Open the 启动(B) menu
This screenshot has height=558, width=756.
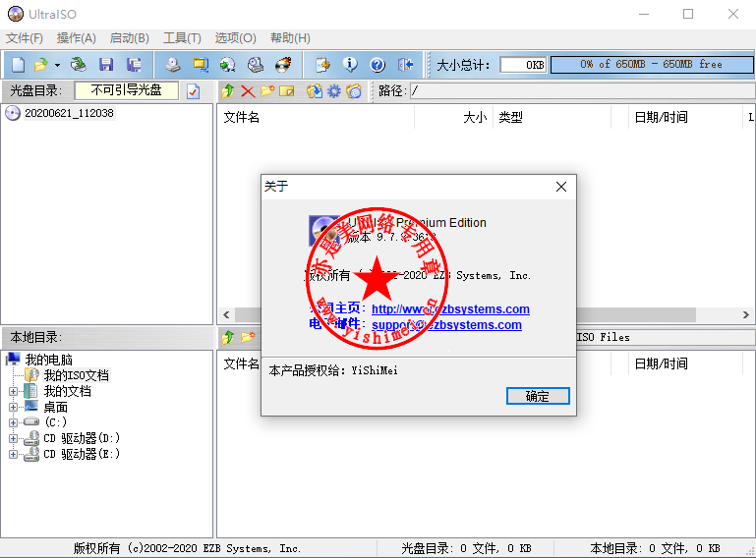129,38
